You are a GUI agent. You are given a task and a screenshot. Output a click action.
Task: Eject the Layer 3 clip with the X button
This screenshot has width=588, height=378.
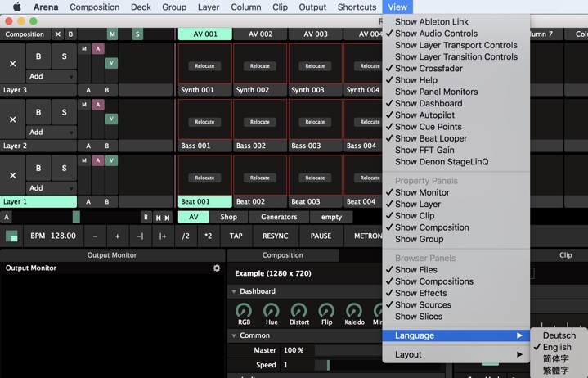[x=12, y=63]
